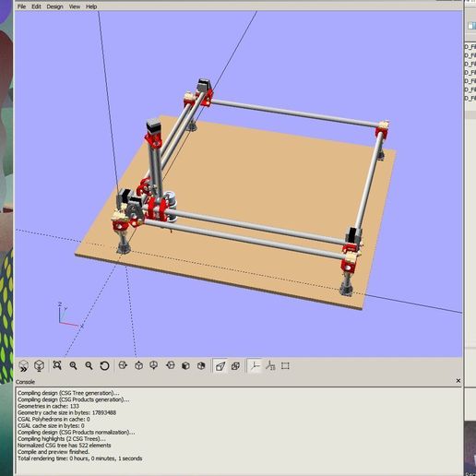Click 'Compiling design (CSG Products generation)...' console line
This screenshot has width=476, height=476.
(74, 399)
